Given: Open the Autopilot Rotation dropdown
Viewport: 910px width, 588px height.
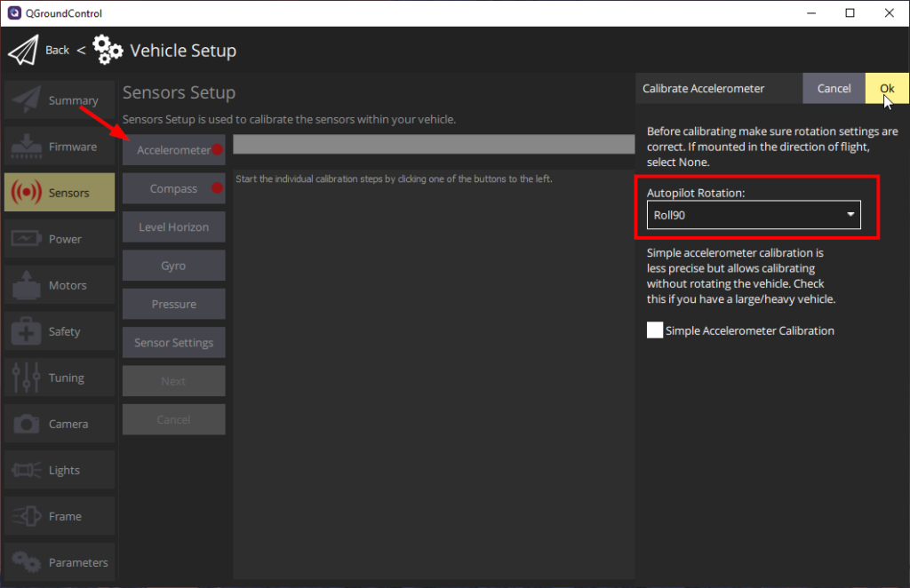Looking at the screenshot, I should 753,214.
